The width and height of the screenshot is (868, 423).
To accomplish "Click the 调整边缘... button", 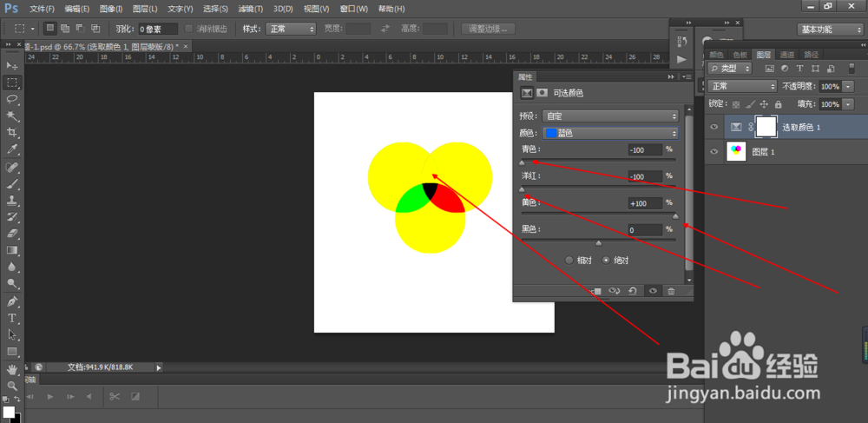I will [x=488, y=29].
